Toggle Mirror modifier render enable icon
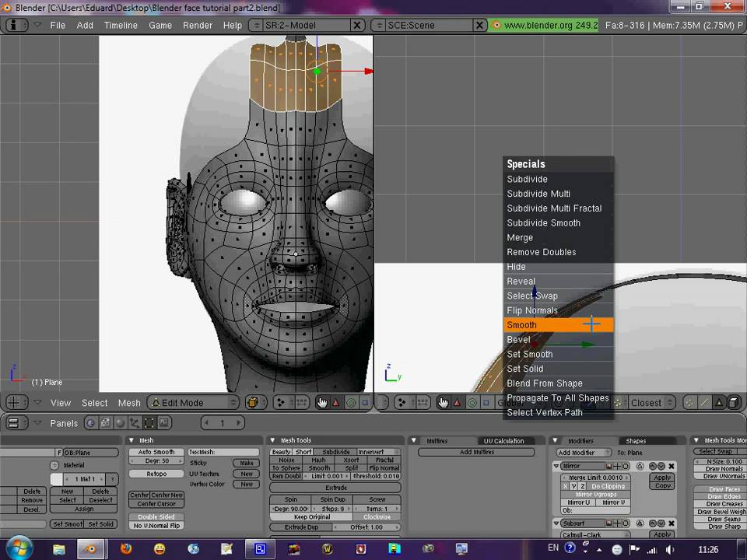 [x=608, y=466]
